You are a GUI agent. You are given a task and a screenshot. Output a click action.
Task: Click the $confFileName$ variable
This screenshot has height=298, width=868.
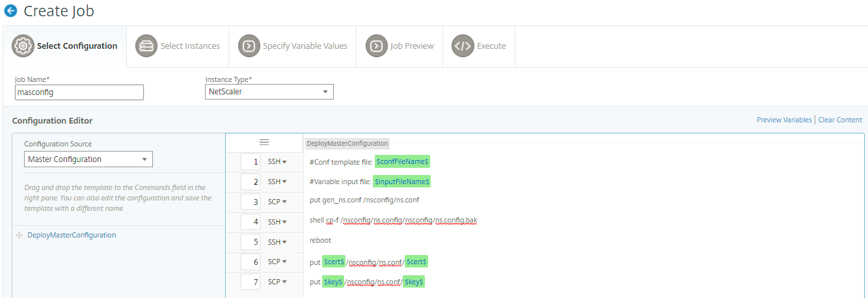[x=402, y=161]
